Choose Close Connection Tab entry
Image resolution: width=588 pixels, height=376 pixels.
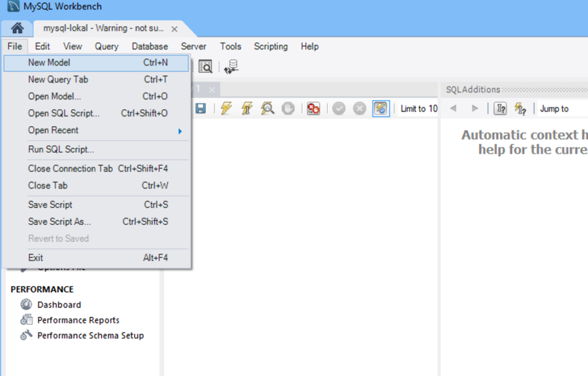coord(96,169)
